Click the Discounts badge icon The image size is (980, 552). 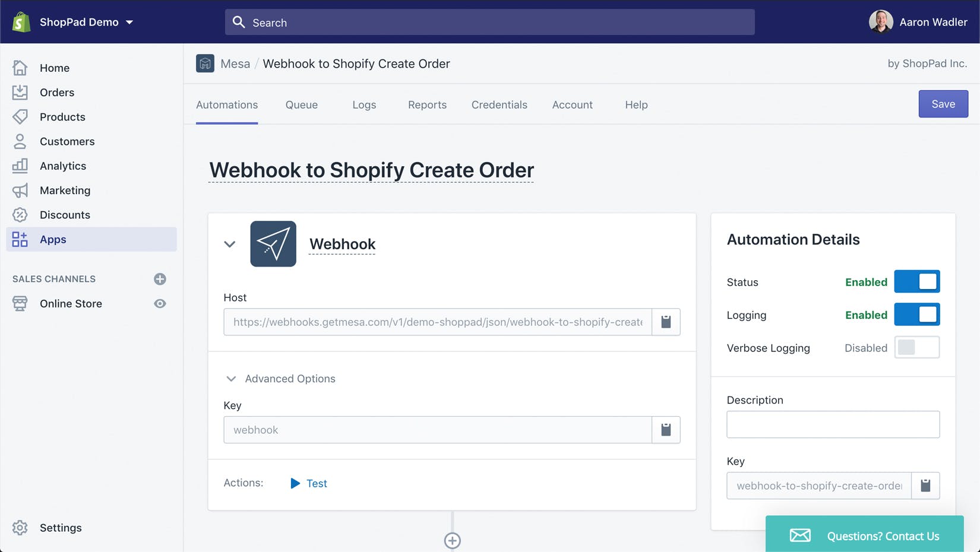click(20, 215)
